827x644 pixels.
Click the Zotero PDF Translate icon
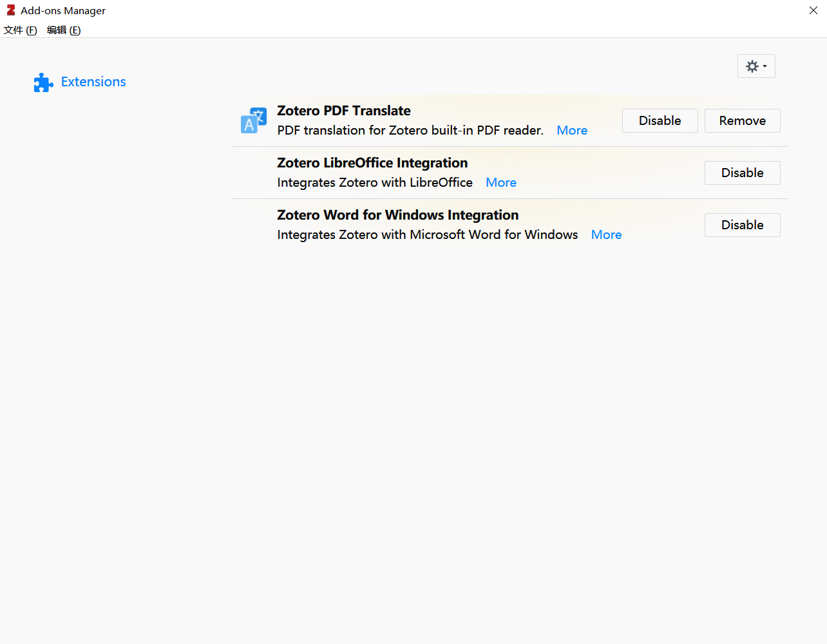tap(254, 120)
